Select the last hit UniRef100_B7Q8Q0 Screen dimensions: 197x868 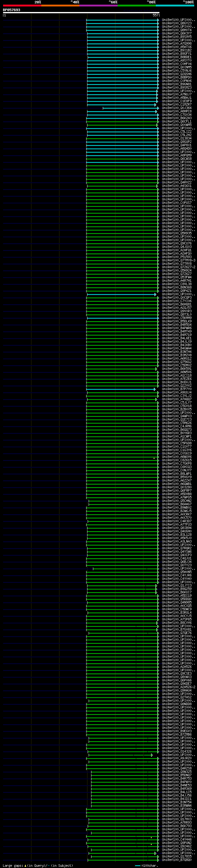177,860
